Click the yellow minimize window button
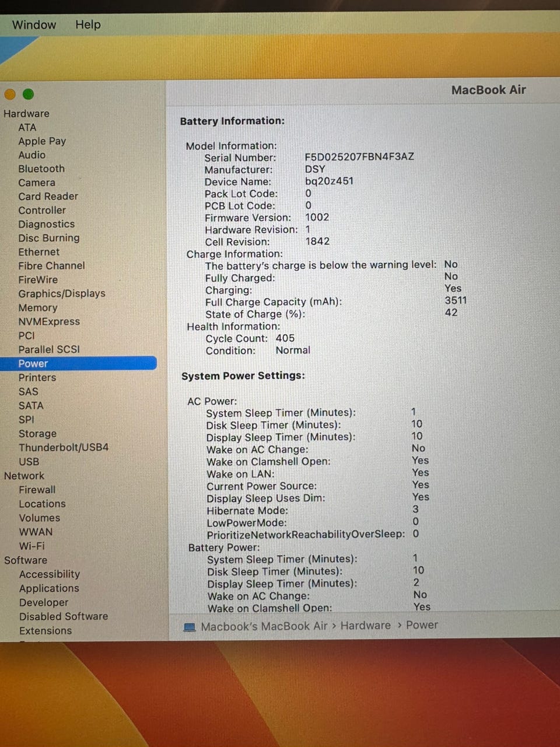The height and width of the screenshot is (747, 560). tap(9, 94)
